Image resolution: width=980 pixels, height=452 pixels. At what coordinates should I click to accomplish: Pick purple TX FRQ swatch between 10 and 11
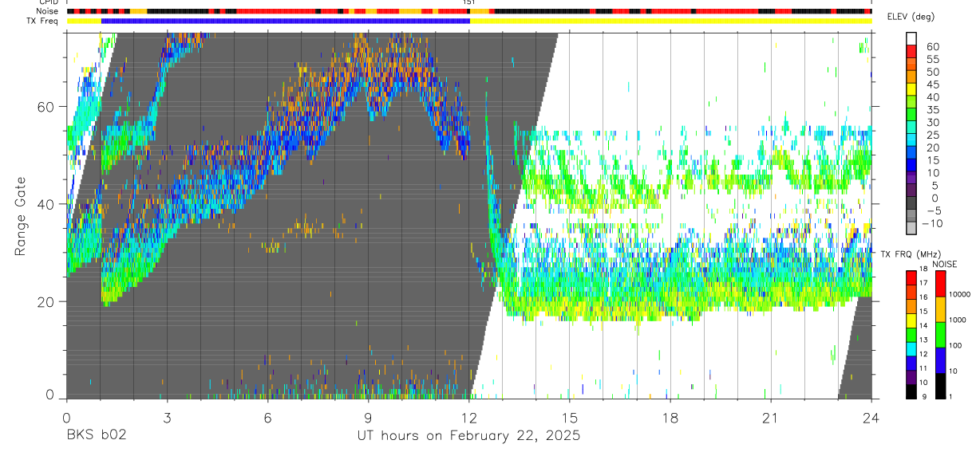[x=911, y=377]
